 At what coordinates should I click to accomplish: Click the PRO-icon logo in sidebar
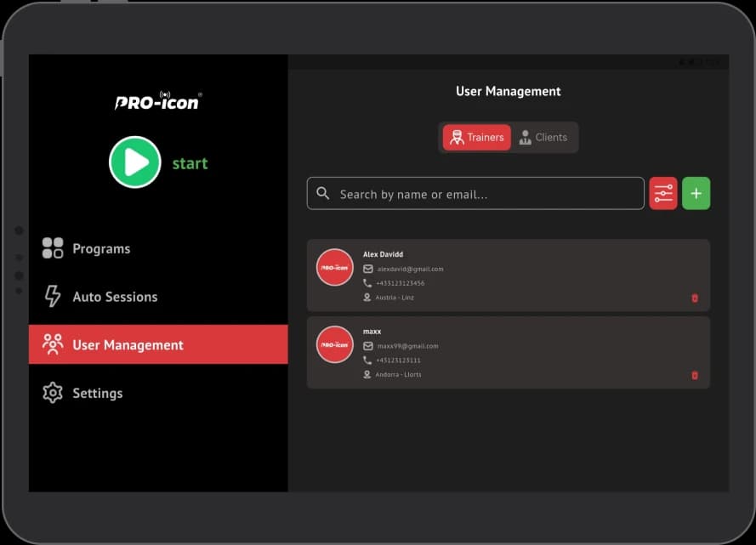(x=158, y=101)
